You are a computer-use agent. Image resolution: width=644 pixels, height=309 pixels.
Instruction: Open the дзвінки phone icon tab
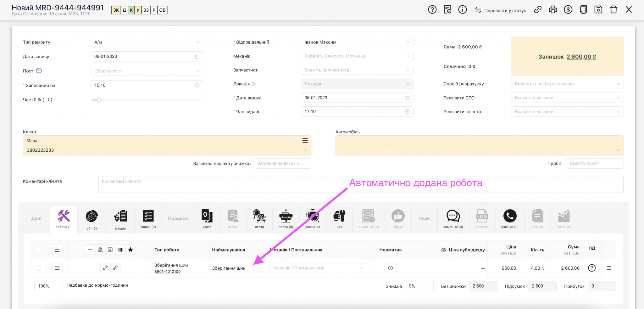tap(510, 219)
